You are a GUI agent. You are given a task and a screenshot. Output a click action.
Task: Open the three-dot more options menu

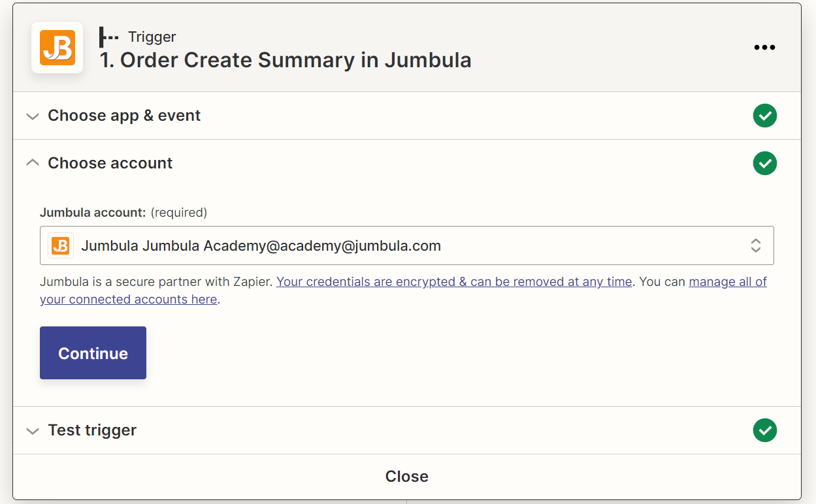[x=764, y=48]
